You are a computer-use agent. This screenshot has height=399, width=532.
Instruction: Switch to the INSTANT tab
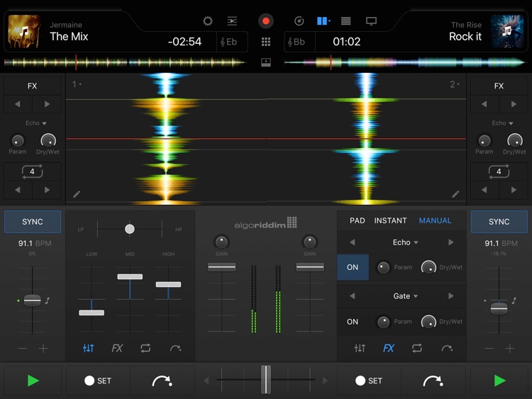click(x=390, y=220)
